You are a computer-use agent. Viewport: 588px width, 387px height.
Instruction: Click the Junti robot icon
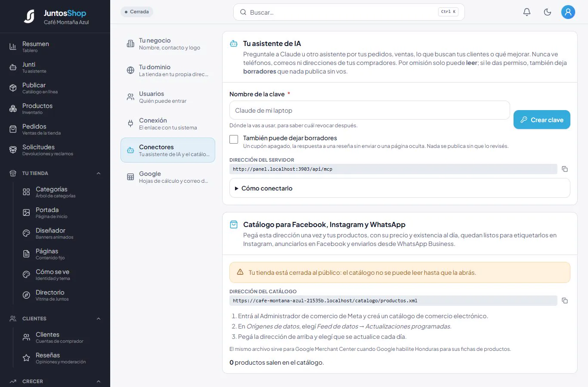point(13,67)
